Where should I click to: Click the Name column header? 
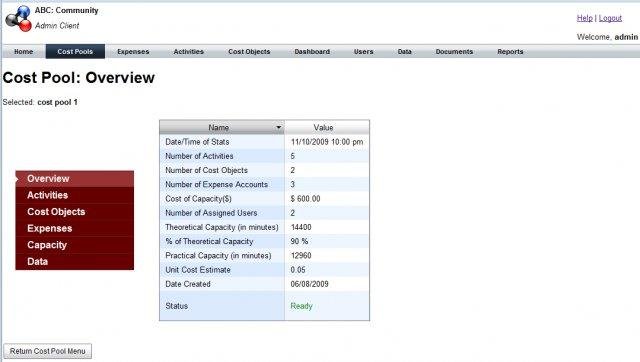(222, 127)
